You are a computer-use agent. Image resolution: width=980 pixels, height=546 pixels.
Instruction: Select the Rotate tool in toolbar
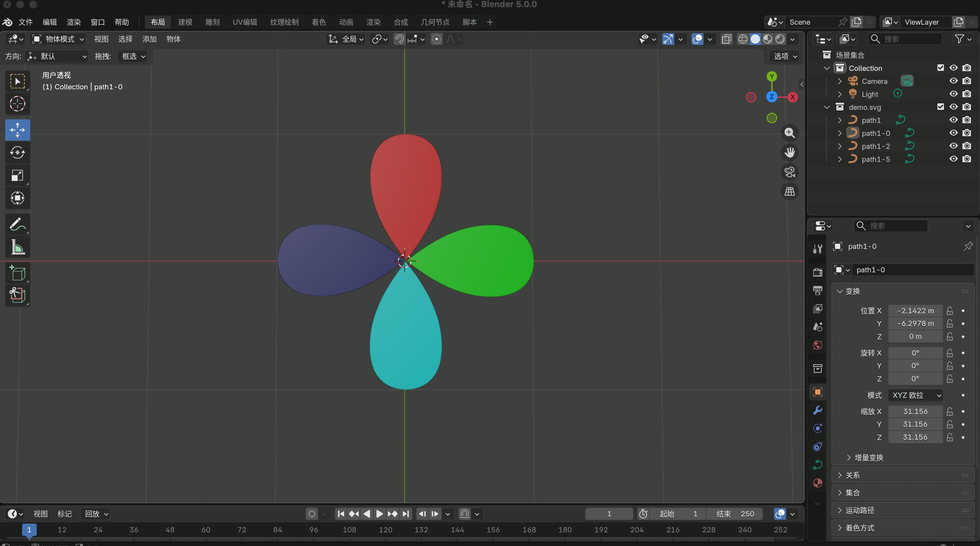[x=17, y=153]
